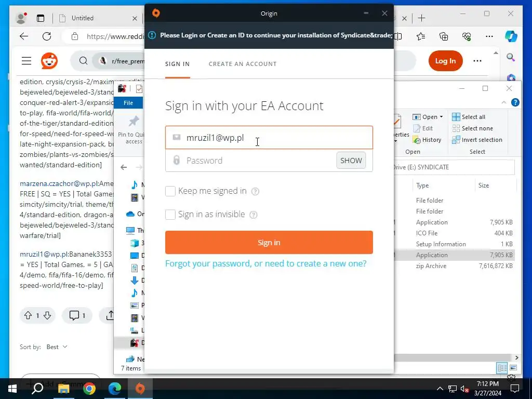Click the Origin logo in title bar
The height and width of the screenshot is (399, 532).
pyautogui.click(x=156, y=13)
